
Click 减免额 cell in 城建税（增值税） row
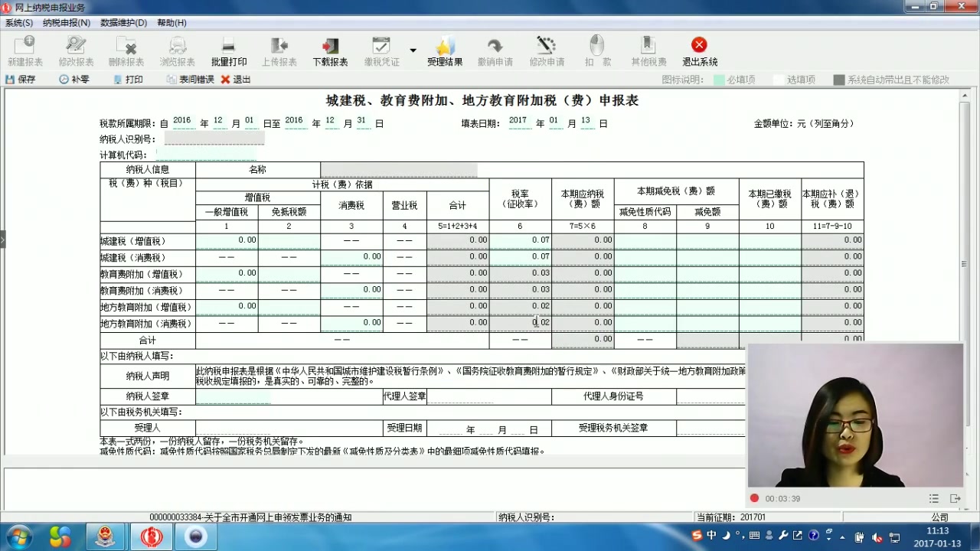click(x=707, y=240)
